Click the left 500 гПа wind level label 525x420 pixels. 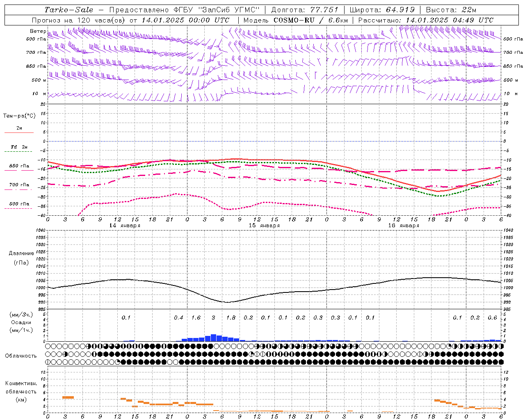tap(36, 39)
